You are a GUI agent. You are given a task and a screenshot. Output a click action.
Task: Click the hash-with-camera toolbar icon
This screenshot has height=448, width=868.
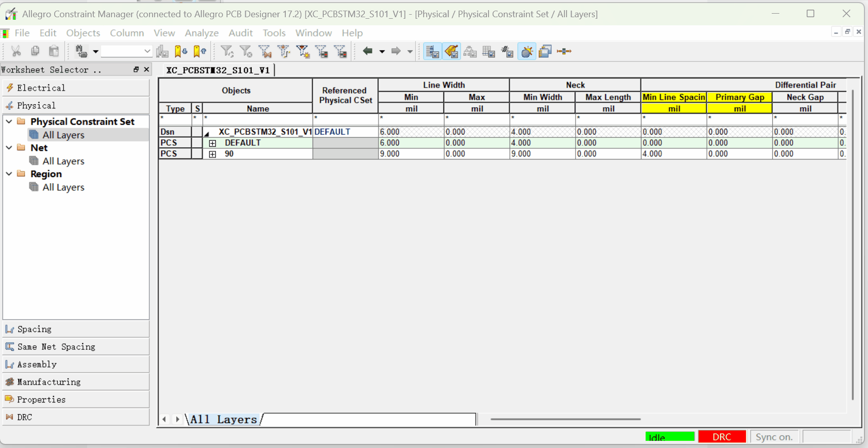(x=507, y=51)
